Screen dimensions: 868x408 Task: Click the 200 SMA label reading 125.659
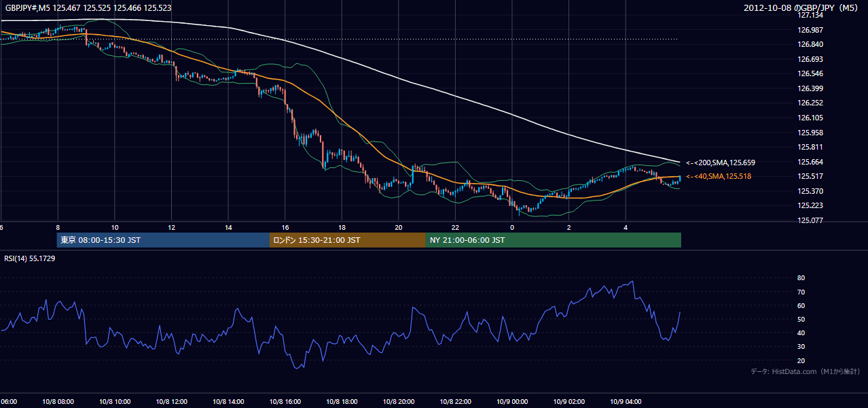pyautogui.click(x=720, y=163)
